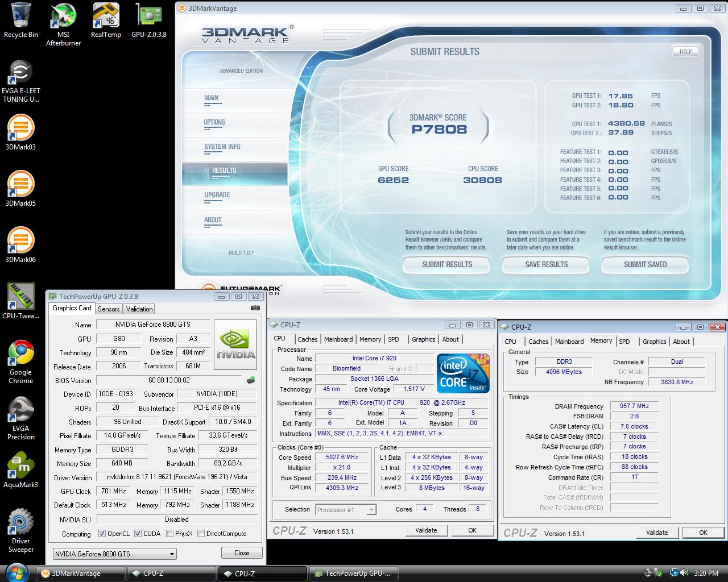
Task: Click the GPU-Z title bar icon
Action: coord(53,296)
